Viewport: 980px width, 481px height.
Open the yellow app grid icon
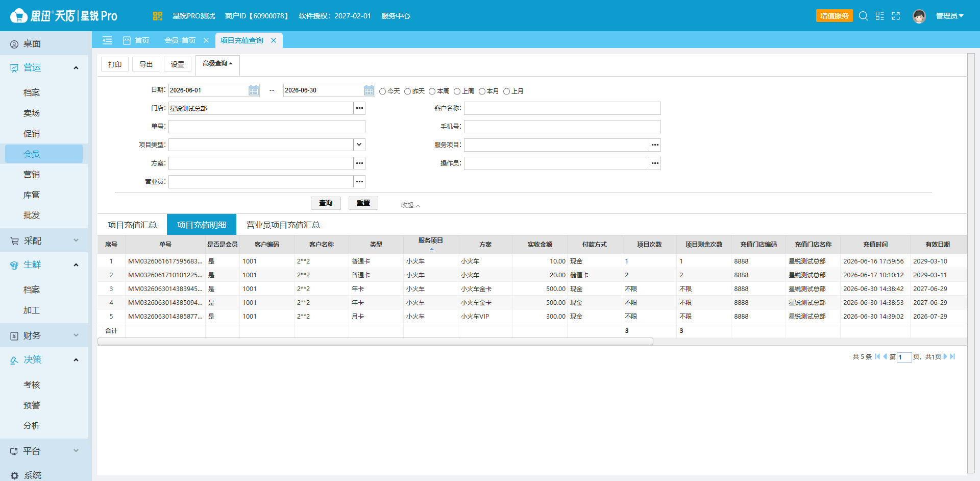pos(158,16)
